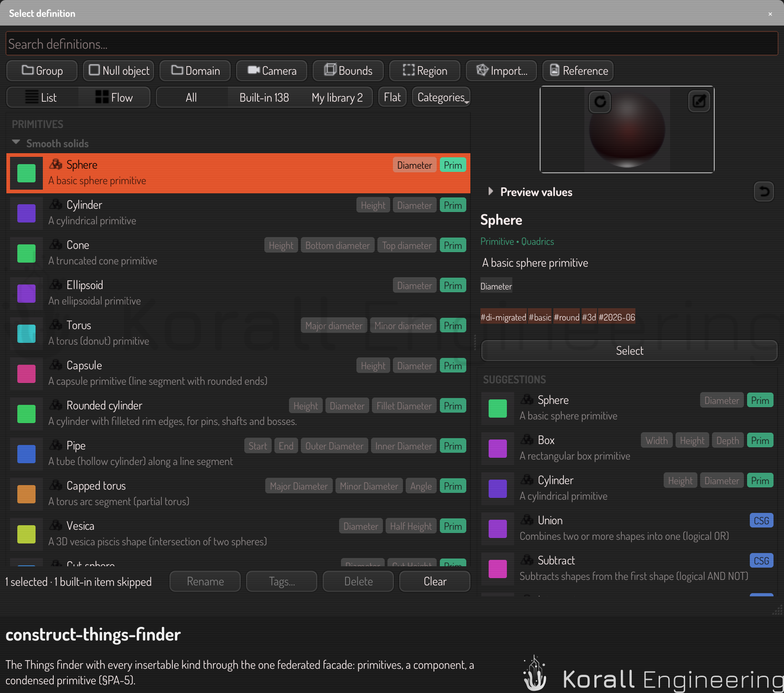Switch to Flow view
Screen dimensions: 784x693
(114, 97)
